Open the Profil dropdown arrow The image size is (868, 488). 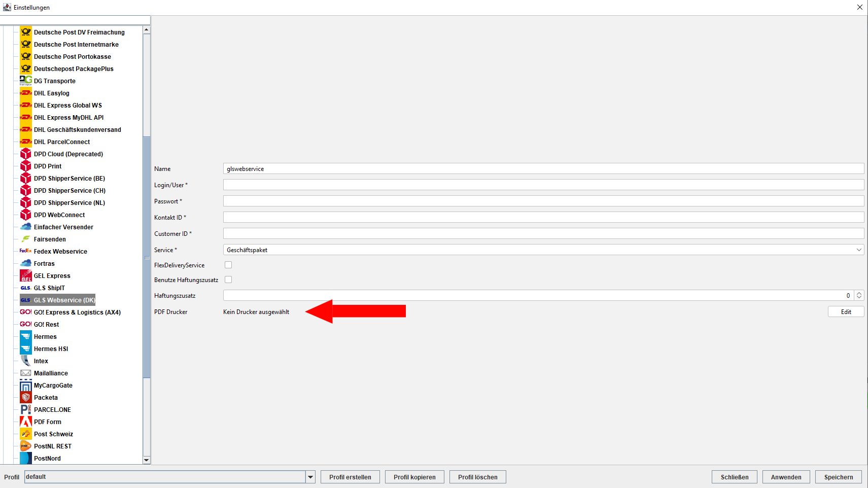(x=310, y=477)
